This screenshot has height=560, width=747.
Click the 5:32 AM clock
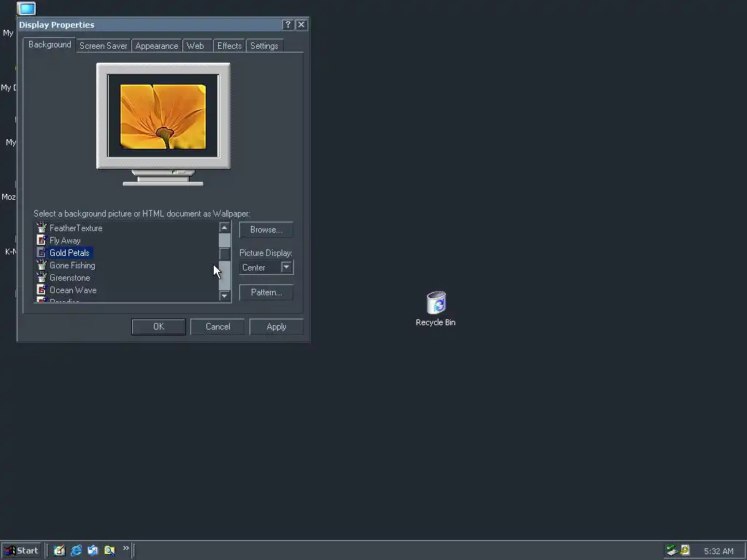(x=719, y=551)
